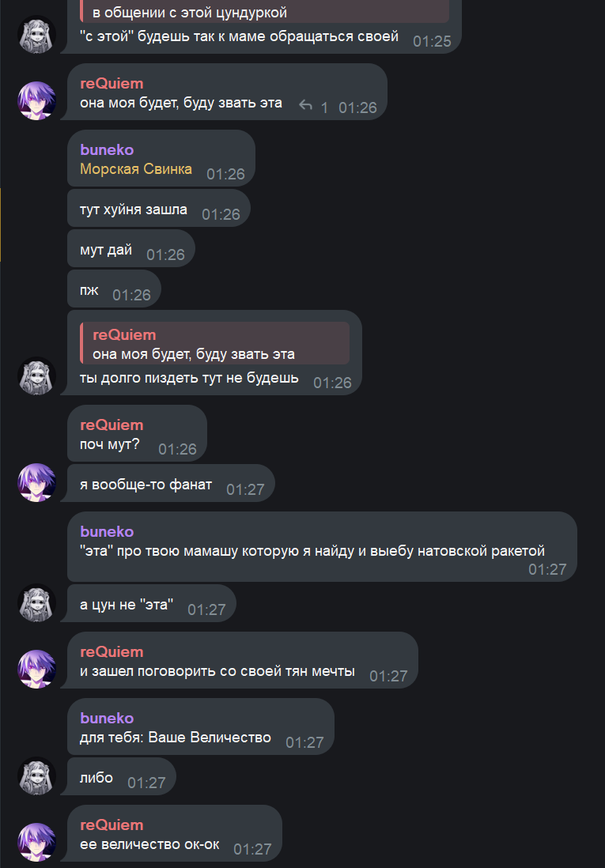The width and height of the screenshot is (605, 868).
Task: Select the message 'для тебя: Ваше Величество'
Action: pos(201,726)
